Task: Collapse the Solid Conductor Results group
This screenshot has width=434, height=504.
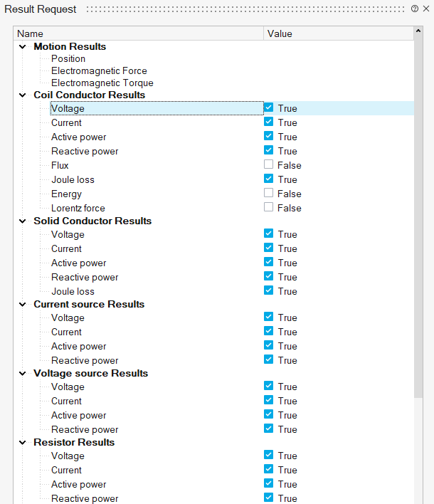Action: (23, 221)
